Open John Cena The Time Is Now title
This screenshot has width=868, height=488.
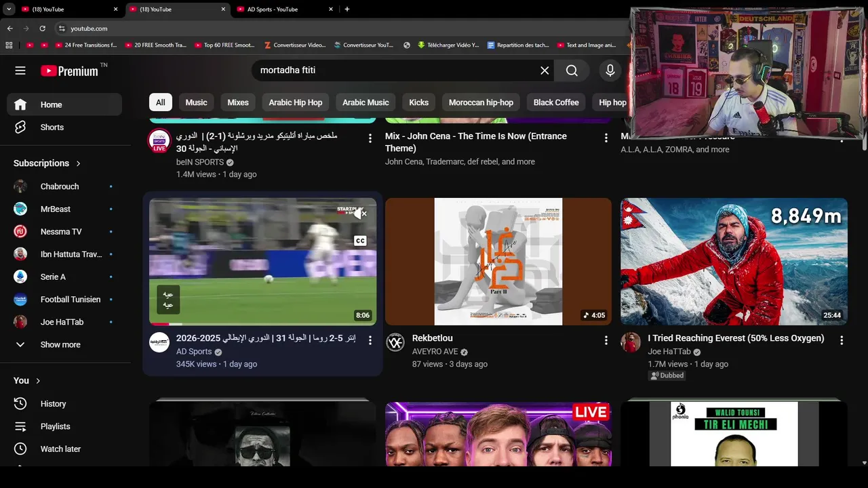(x=476, y=142)
